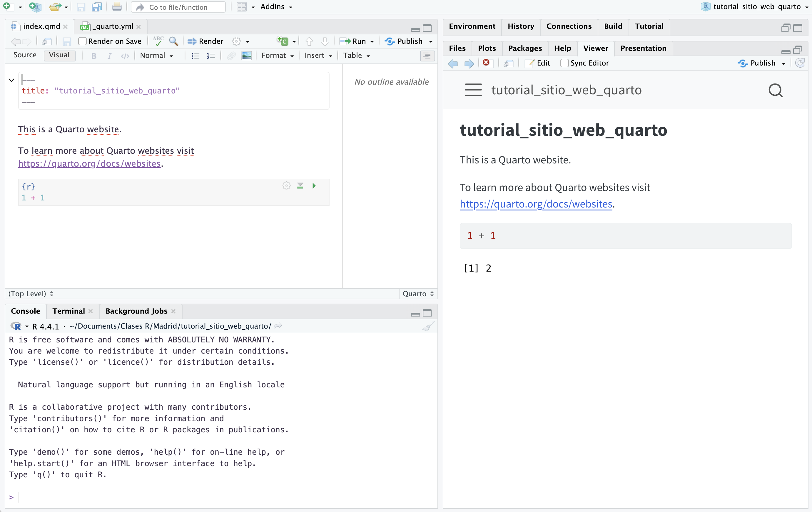
Task: Go to previous chunk up arrow
Action: coord(309,41)
